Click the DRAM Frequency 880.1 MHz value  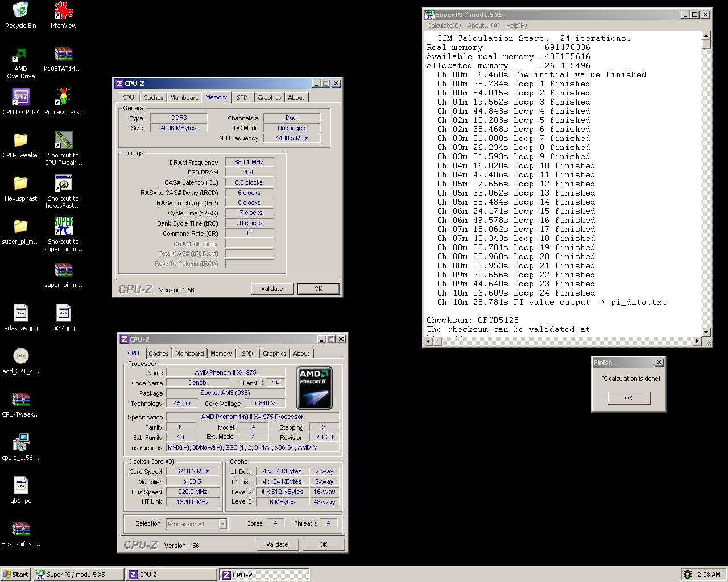tap(249, 162)
